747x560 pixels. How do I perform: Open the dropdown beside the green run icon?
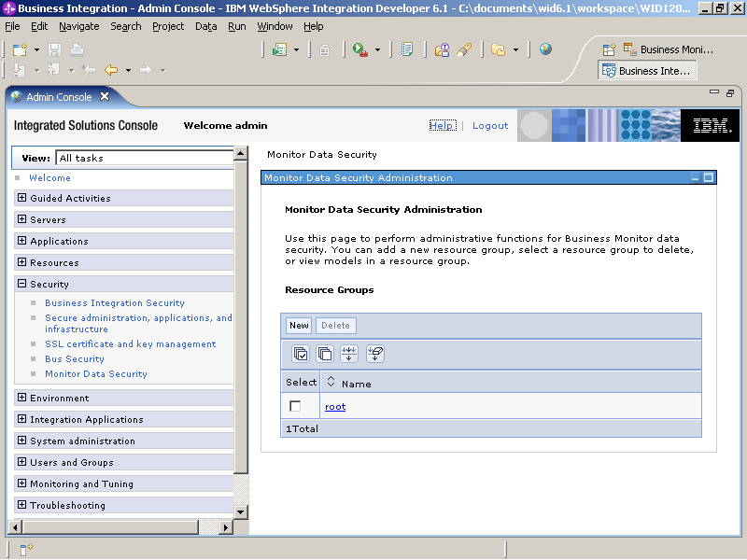click(296, 49)
